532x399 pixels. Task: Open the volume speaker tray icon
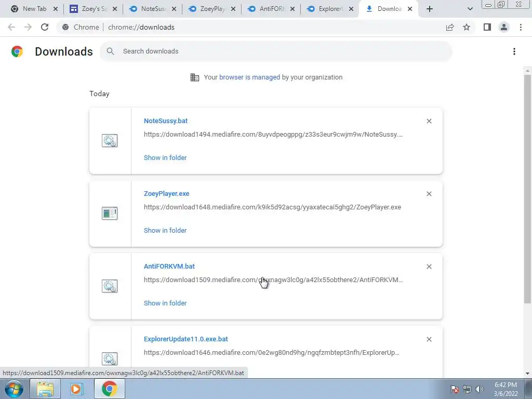480,389
